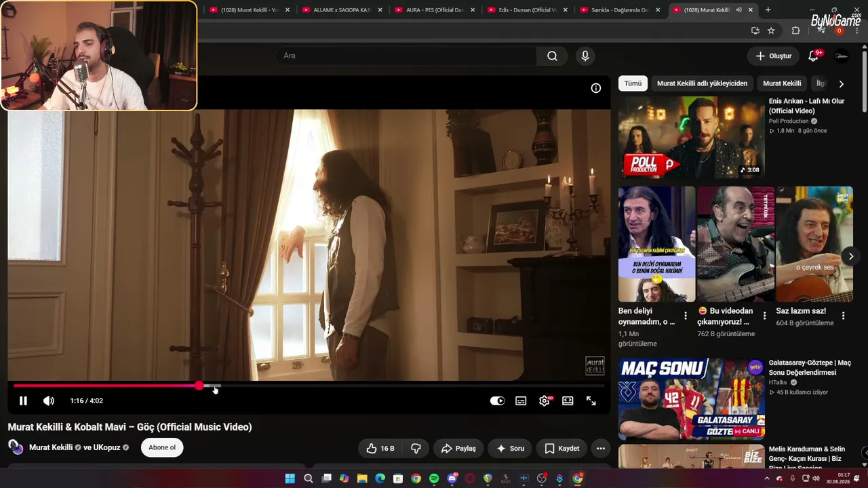
Task: Click the Paylaş share button
Action: [458, 448]
